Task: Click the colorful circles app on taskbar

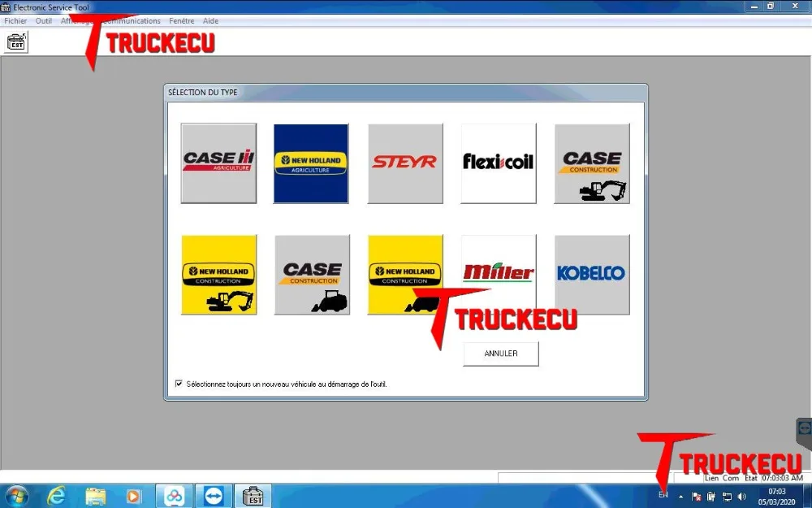Action: click(174, 497)
